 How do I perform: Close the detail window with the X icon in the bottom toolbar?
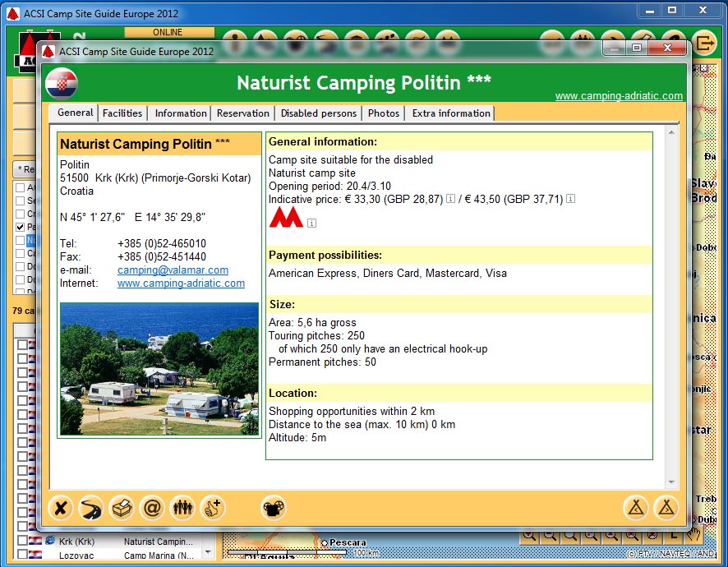pos(60,508)
